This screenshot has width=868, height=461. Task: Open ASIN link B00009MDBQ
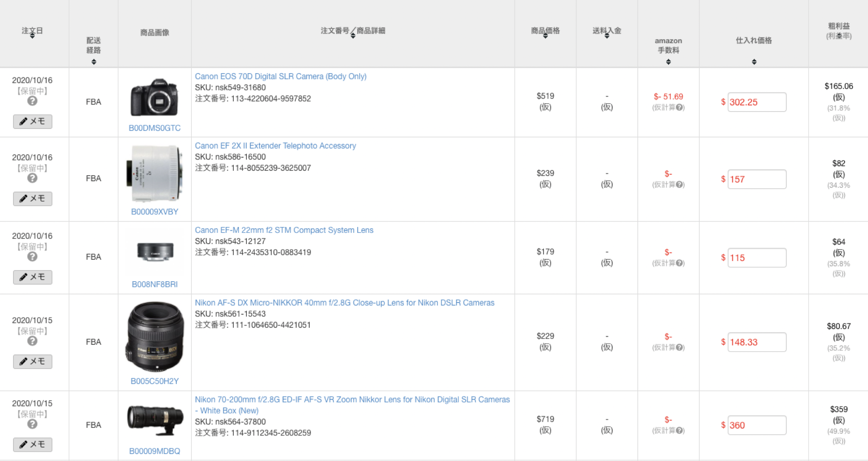pyautogui.click(x=154, y=451)
